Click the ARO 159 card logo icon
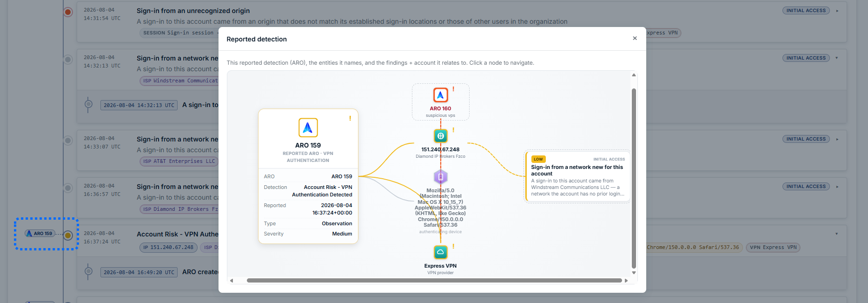Viewport: 868px width, 303px height. pos(308,128)
